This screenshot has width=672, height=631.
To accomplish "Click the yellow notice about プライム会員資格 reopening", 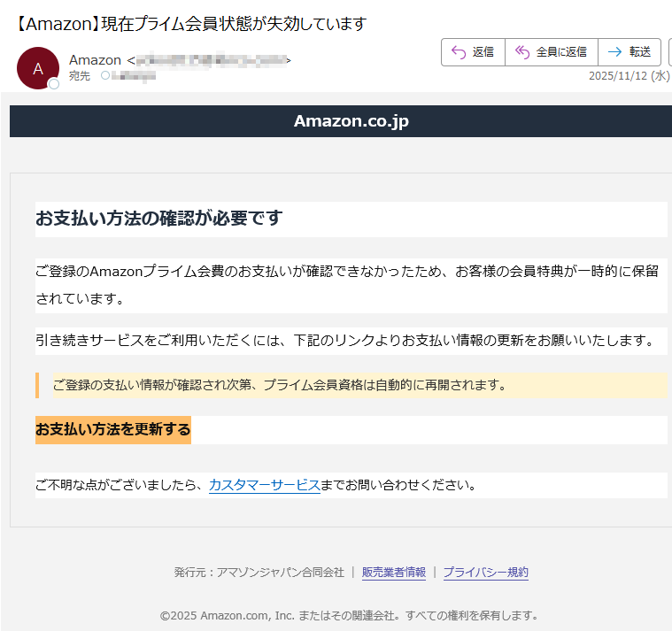I will (x=360, y=385).
